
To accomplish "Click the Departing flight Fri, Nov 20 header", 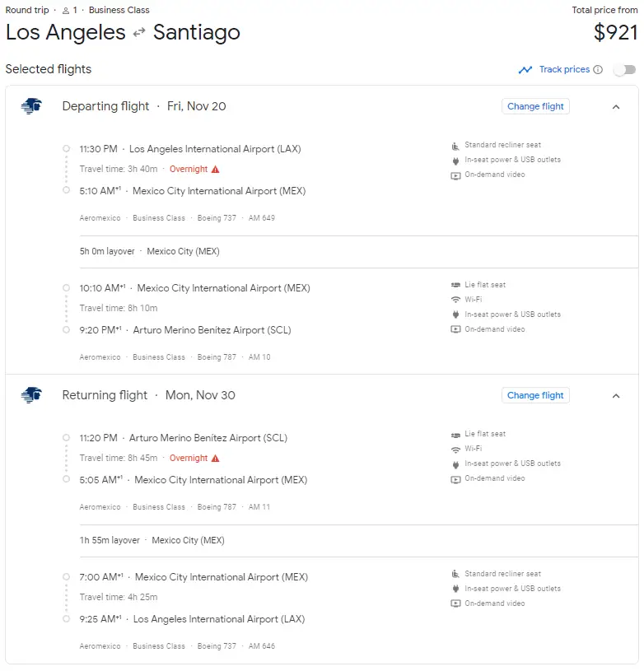I will point(144,106).
